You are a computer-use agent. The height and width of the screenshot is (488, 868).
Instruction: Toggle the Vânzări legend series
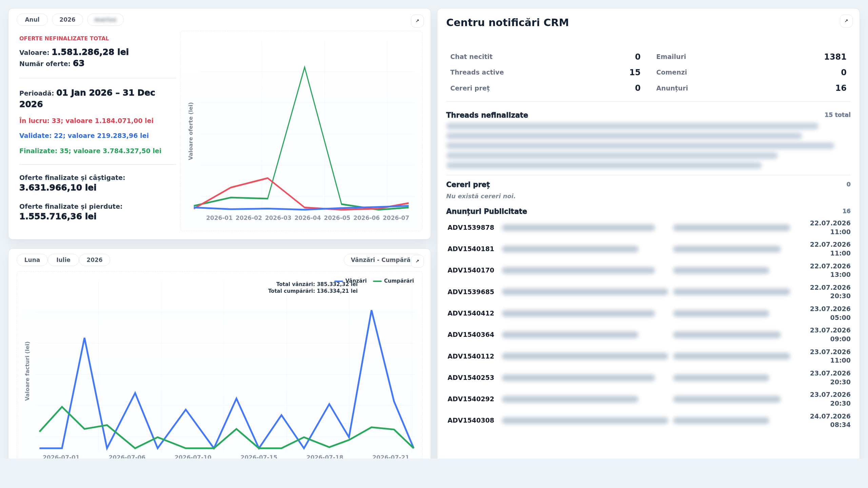351,281
